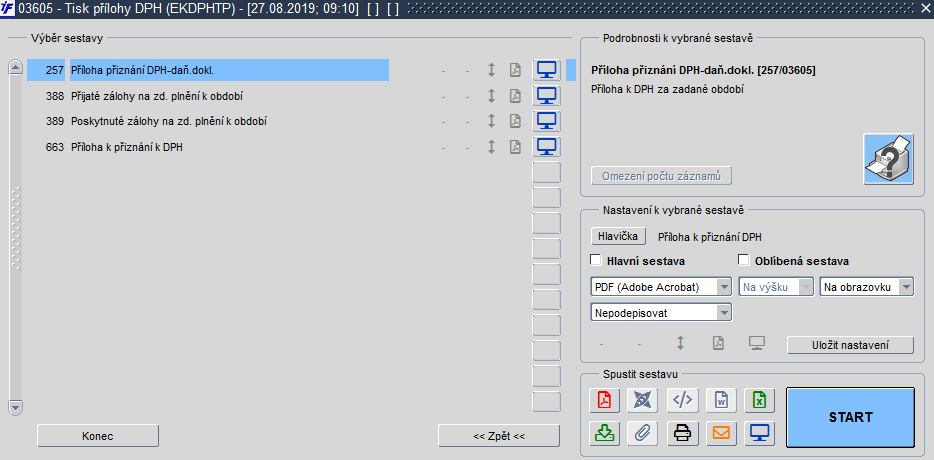934x460 pixels.
Task: Send report via orange email icon
Action: [x=721, y=433]
